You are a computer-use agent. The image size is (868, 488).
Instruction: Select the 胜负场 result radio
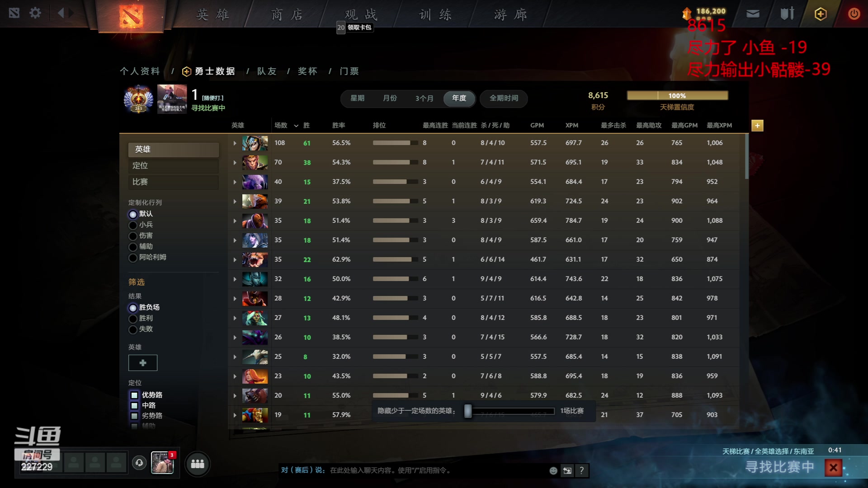coord(133,308)
